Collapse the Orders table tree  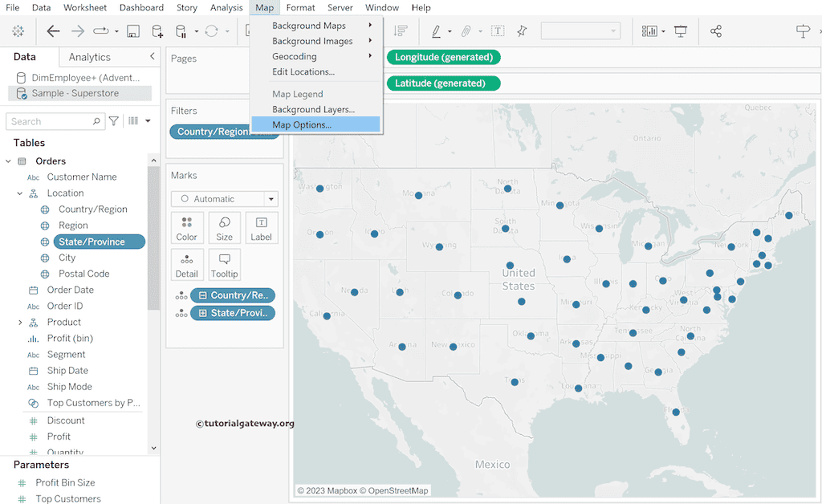coord(9,161)
